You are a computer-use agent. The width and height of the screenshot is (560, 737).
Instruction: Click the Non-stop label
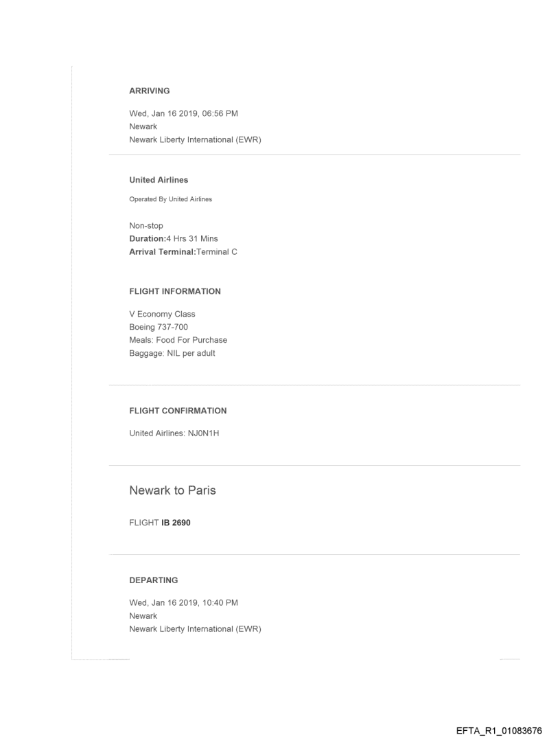[146, 225]
